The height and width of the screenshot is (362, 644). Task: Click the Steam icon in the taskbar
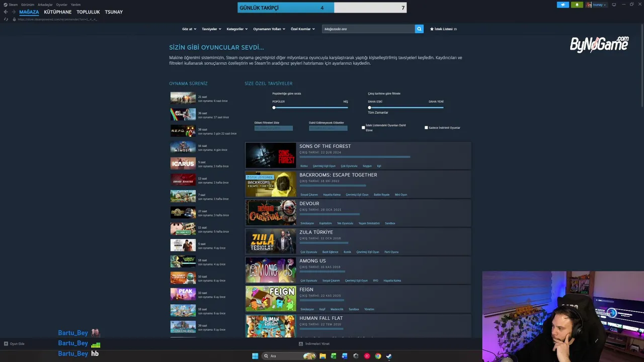click(389, 356)
